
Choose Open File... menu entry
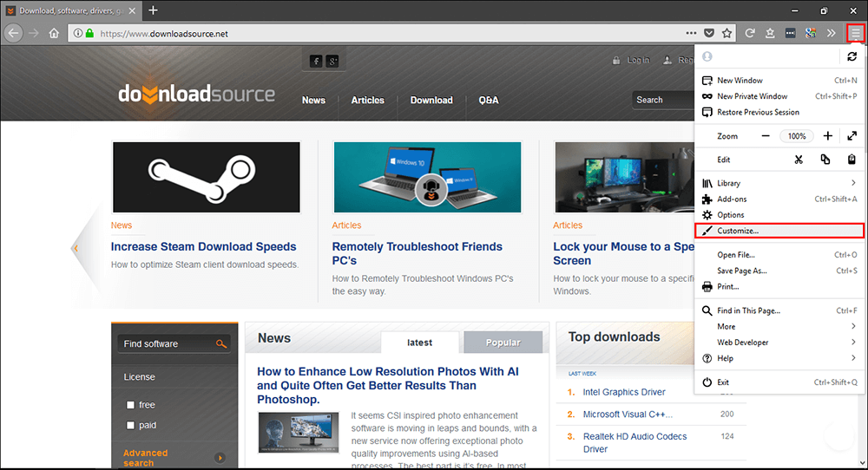tap(779, 255)
